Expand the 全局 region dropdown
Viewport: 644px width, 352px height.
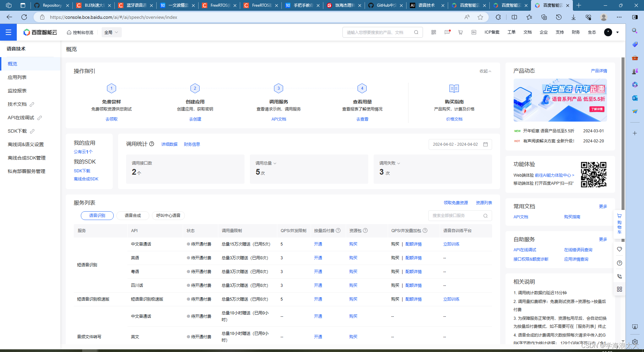coord(111,32)
